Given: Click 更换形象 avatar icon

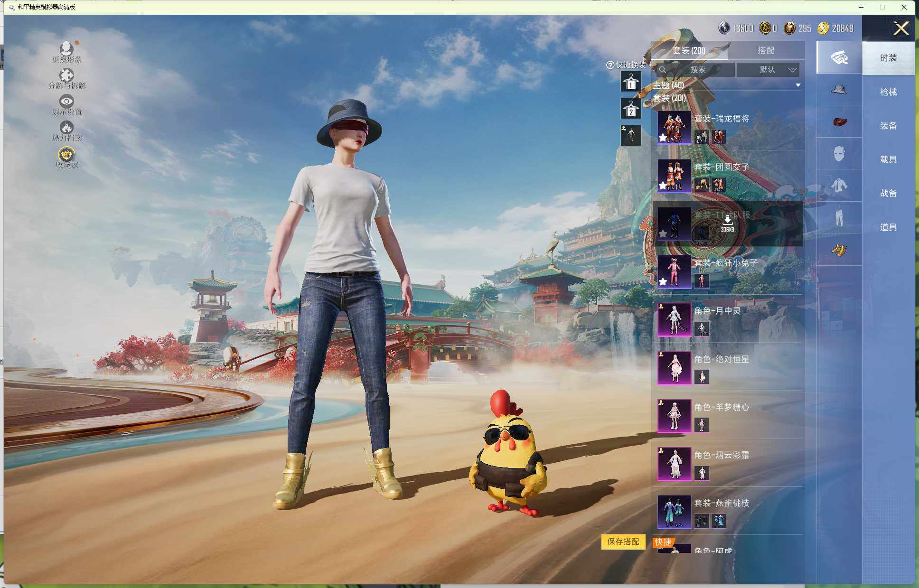Looking at the screenshot, I should 66,48.
